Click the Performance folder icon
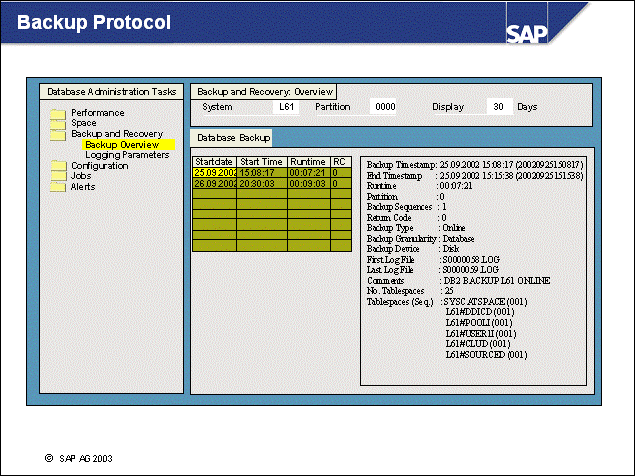 pyautogui.click(x=58, y=113)
